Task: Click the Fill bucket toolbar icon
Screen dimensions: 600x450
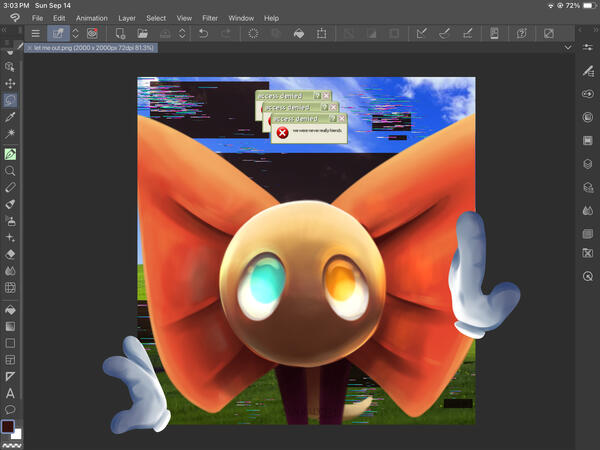Action: click(x=299, y=34)
